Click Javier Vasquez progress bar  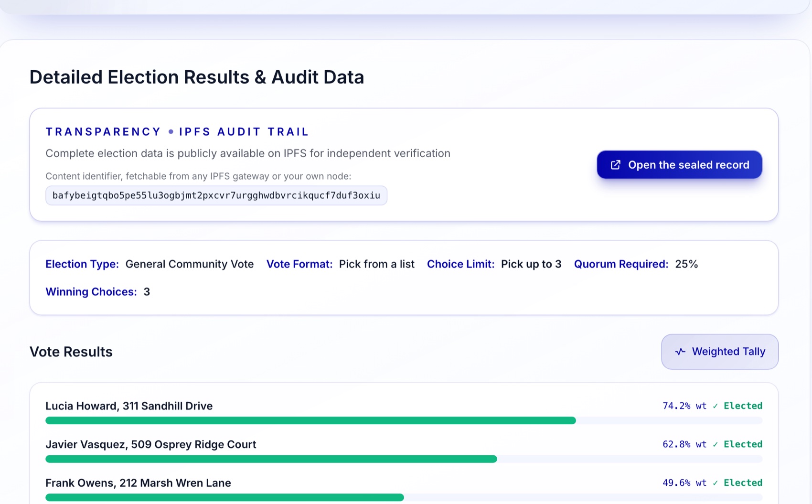pos(404,459)
